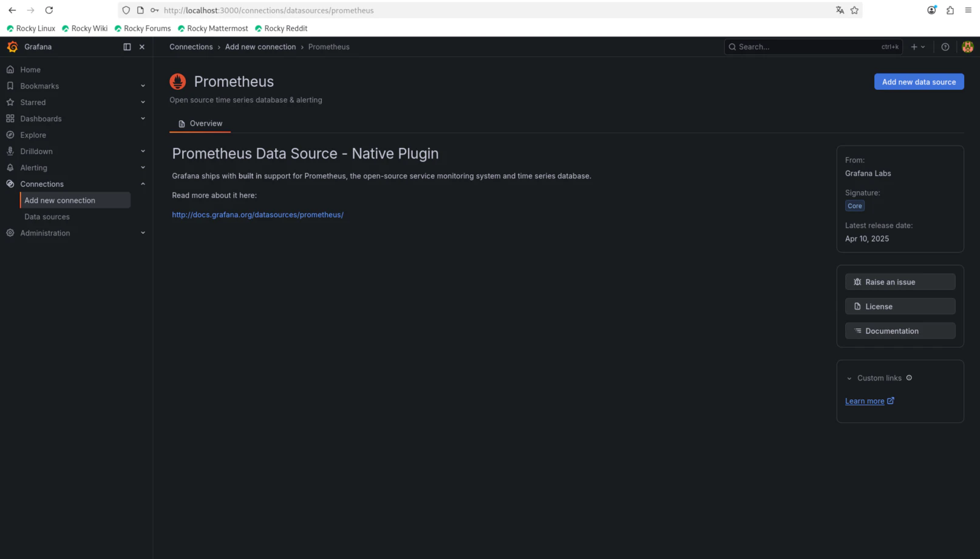Expand the Bookmarks chevron
The image size is (980, 559).
coord(143,86)
